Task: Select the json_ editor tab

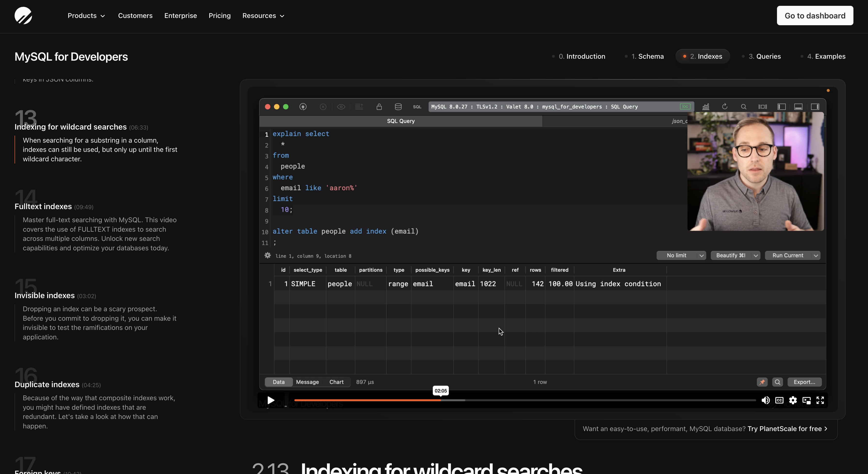Action: (615, 121)
